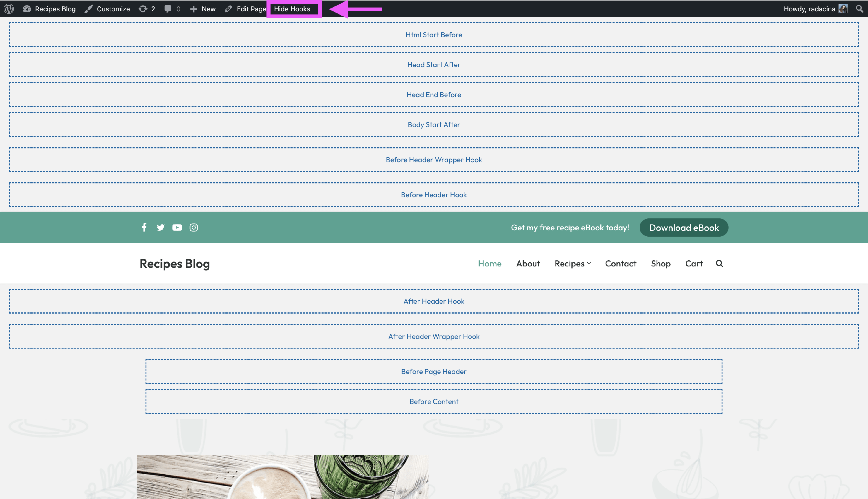
Task: Go to the About menu item
Action: point(528,264)
